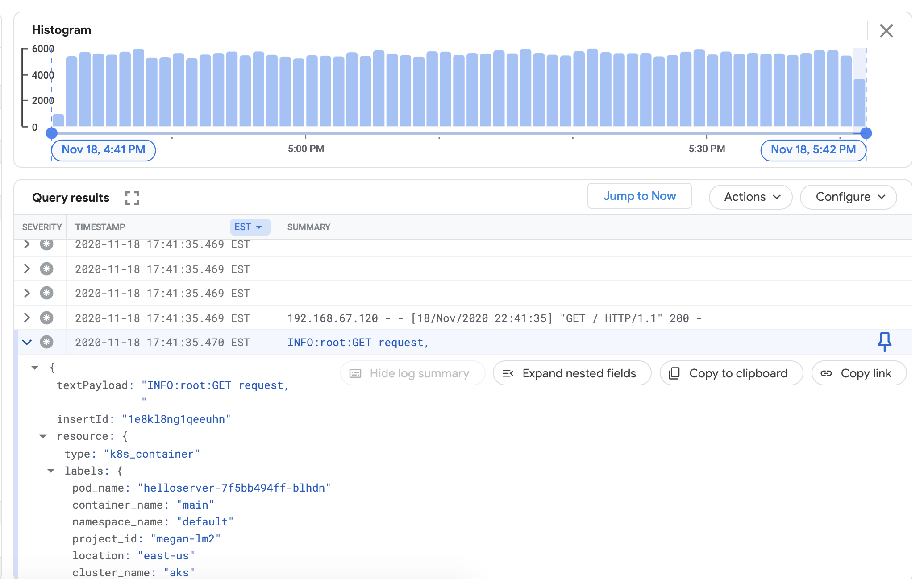
Task: Click Jump to Now button
Action: [639, 196]
